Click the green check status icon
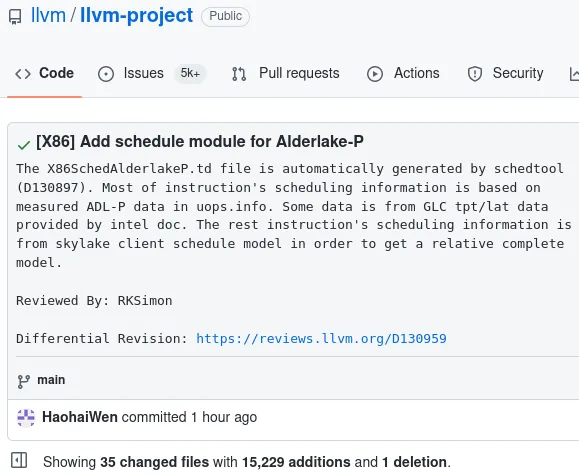 coord(24,145)
